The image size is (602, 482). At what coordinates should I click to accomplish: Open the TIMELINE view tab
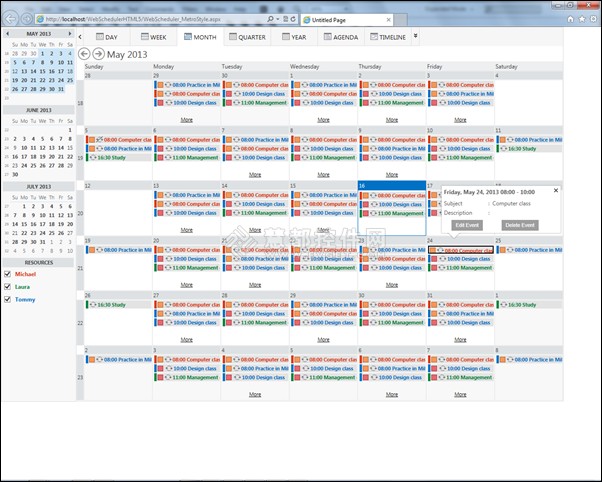[x=388, y=37]
